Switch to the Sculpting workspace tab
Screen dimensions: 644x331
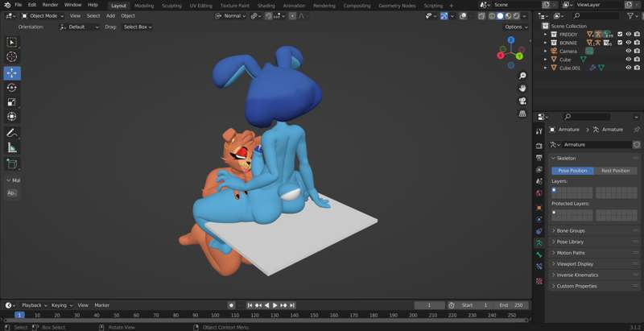click(x=171, y=6)
